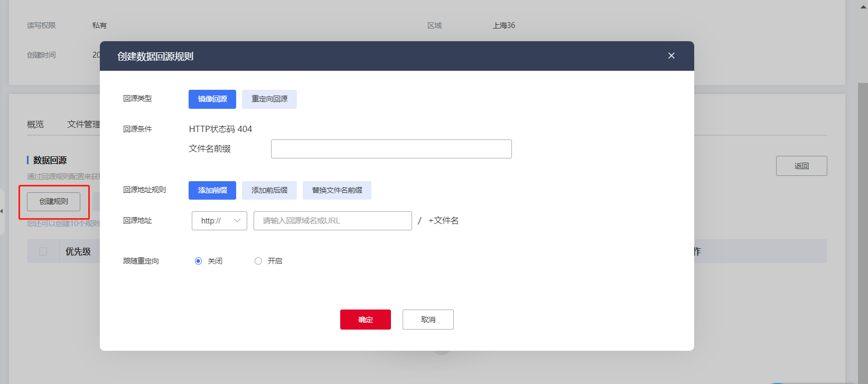Switch to the 概览 tab
This screenshot has width=868, height=384.
(35, 125)
